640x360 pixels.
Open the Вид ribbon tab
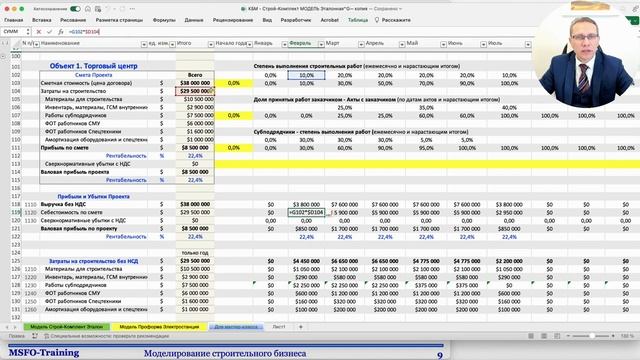click(x=267, y=20)
